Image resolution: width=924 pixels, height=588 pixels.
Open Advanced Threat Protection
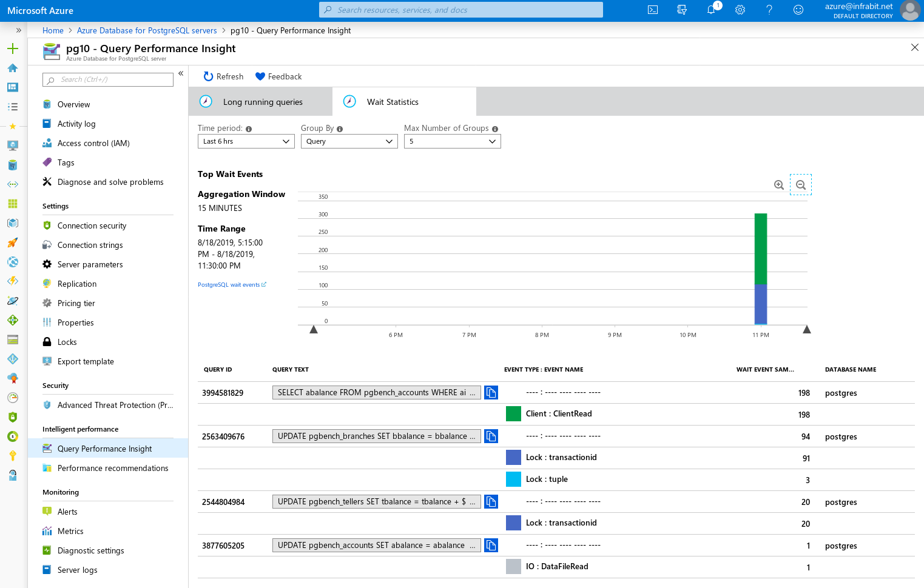115,406
